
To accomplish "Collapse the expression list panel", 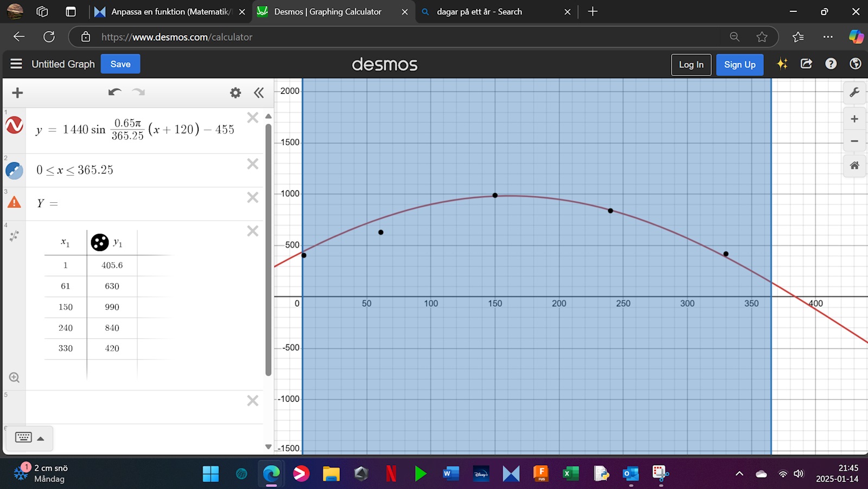I will pos(259,93).
